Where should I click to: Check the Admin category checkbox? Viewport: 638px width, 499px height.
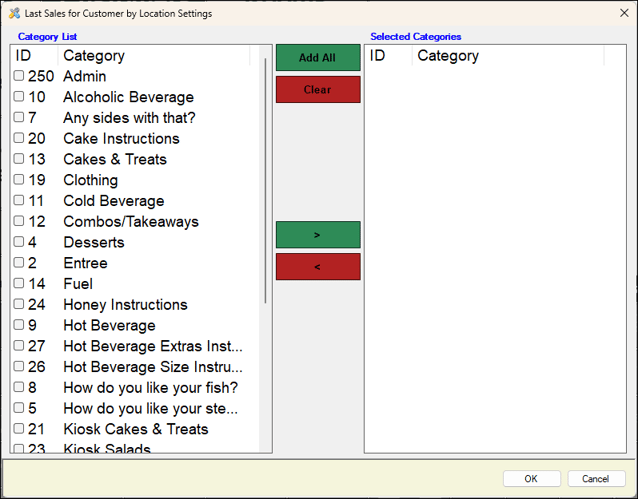19,76
